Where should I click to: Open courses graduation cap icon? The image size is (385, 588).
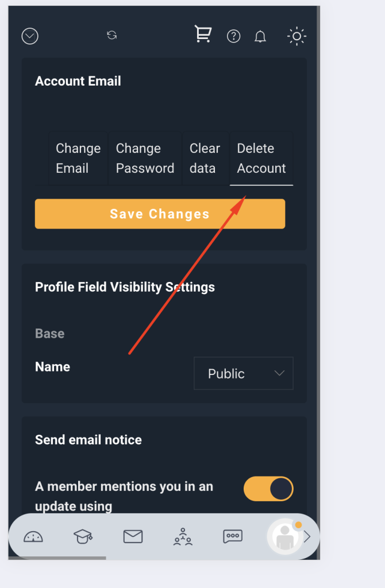pos(83,536)
